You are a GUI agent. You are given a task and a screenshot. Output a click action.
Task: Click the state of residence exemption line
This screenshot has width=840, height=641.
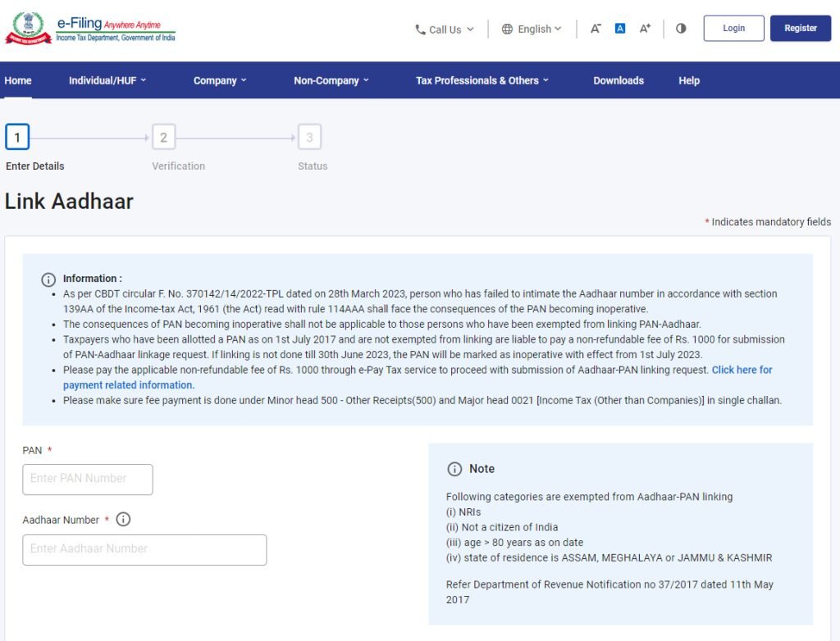coord(609,557)
